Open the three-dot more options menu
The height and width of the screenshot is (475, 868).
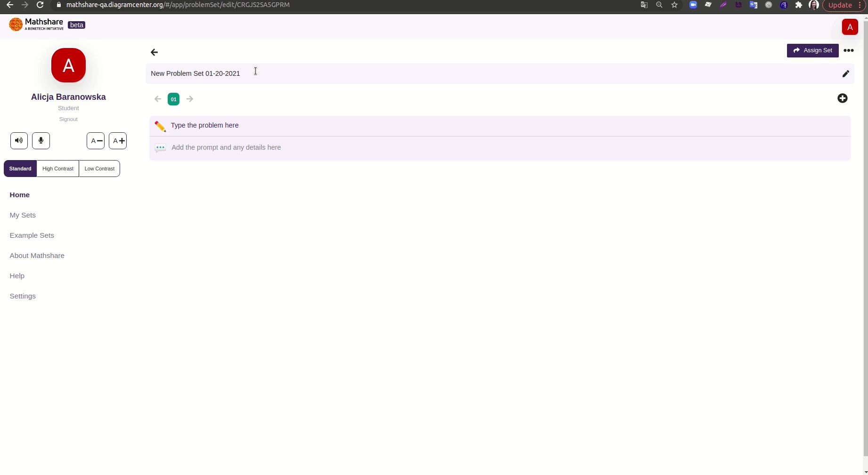point(850,50)
